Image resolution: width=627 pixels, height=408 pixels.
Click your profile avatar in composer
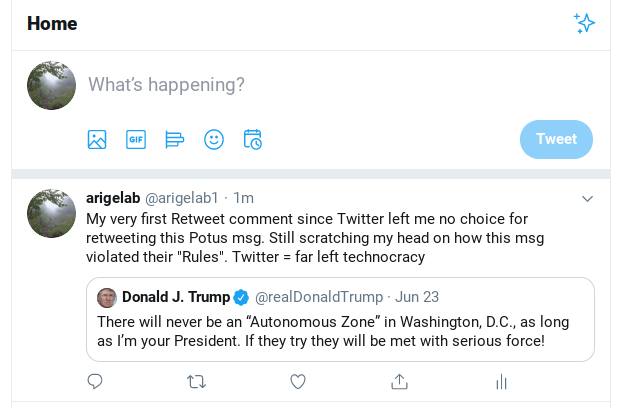[x=51, y=85]
